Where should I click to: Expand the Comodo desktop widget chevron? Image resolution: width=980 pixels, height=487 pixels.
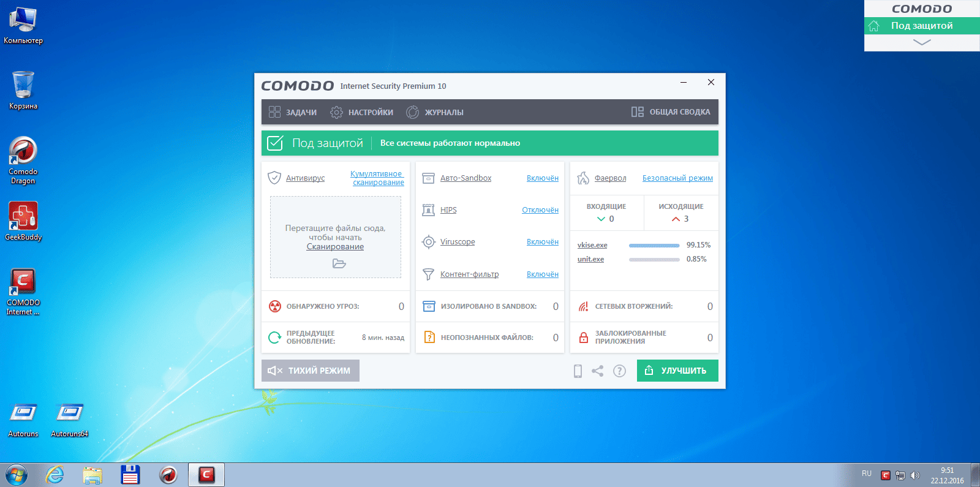pyautogui.click(x=922, y=42)
